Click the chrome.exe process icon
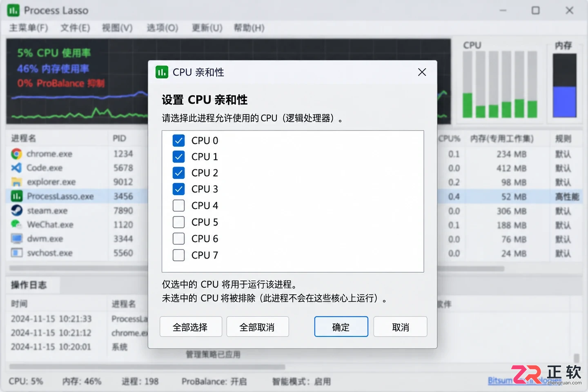588x392 pixels. coord(16,154)
